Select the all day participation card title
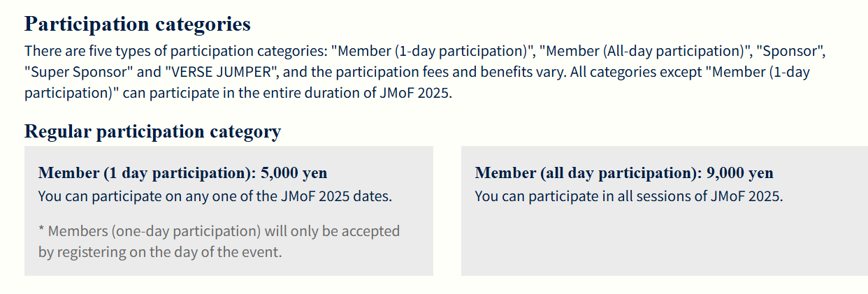Screen dimensions: 868x294 (x=587, y=173)
